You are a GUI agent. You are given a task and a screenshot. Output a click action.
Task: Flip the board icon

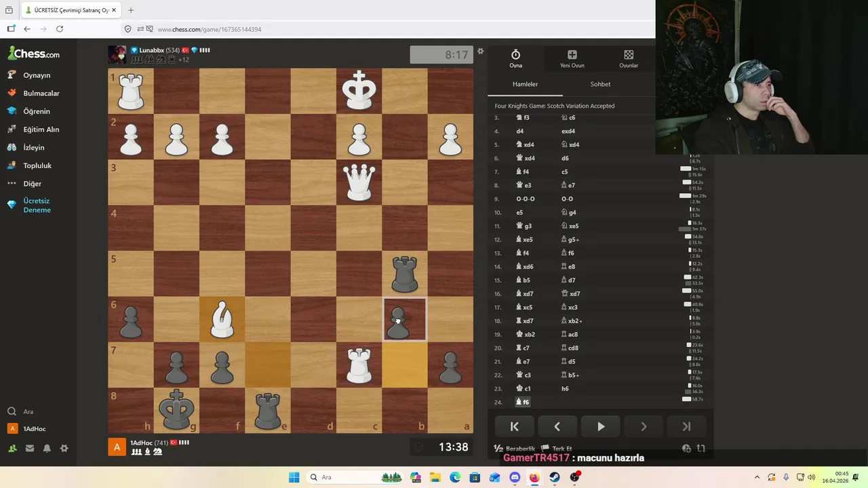pos(701,449)
